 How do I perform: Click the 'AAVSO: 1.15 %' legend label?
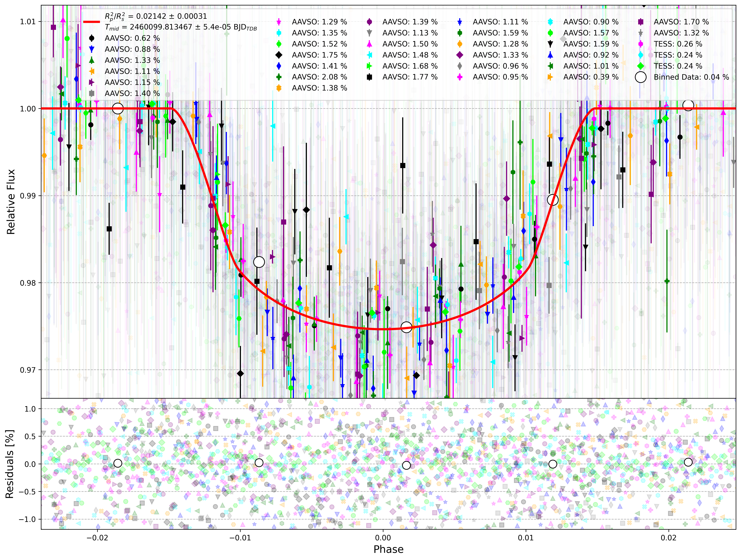132,82
